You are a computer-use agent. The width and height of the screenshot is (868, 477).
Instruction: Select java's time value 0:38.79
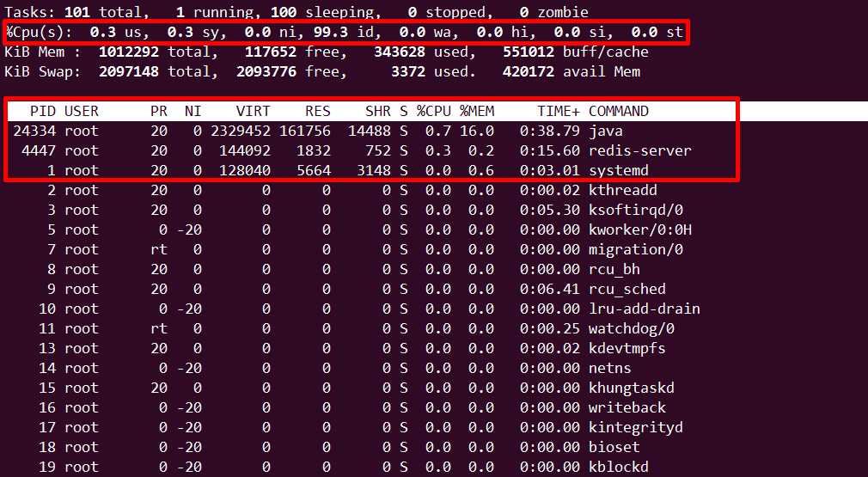pos(550,131)
